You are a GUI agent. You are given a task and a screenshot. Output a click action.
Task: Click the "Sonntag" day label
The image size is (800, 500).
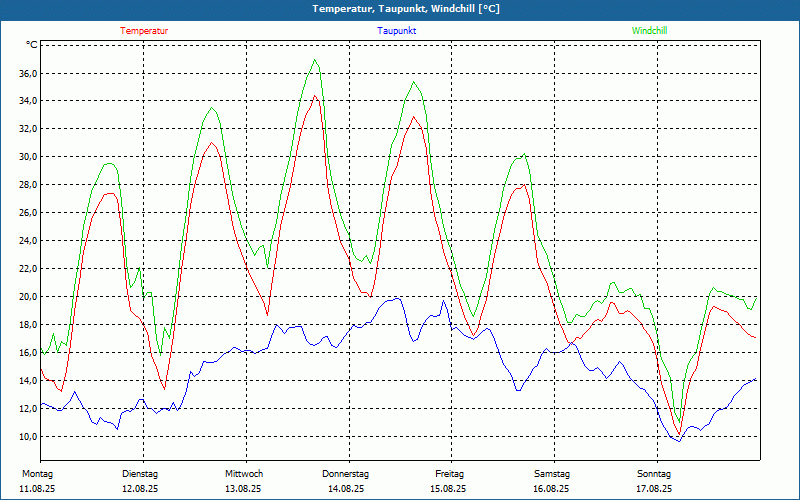(654, 474)
